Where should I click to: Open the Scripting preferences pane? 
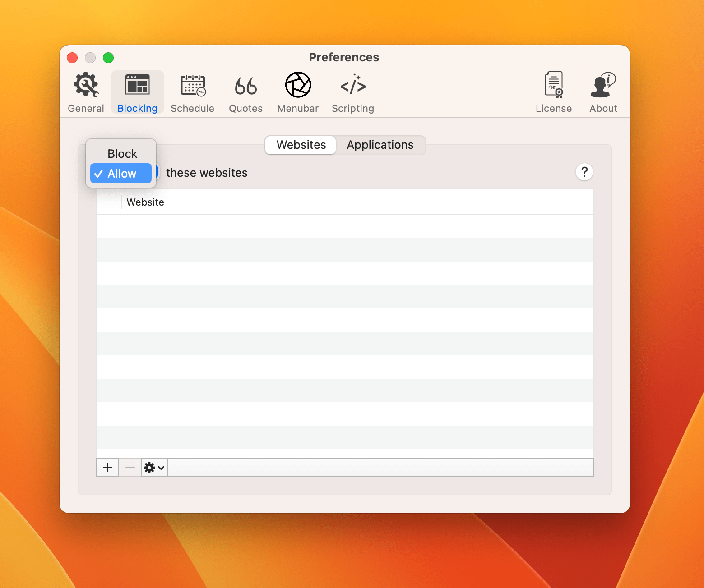click(x=353, y=92)
